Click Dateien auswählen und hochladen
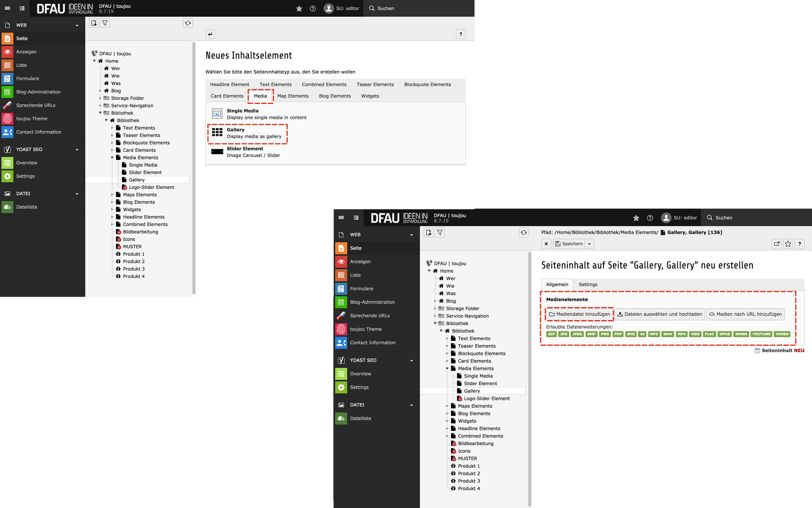The width and height of the screenshot is (812, 508). (x=660, y=314)
